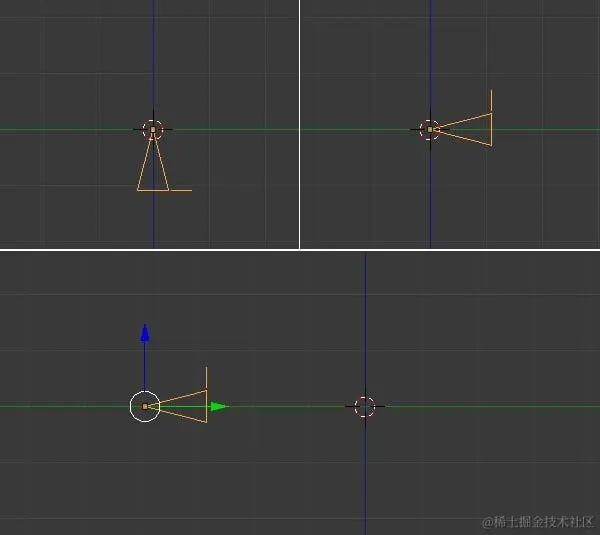The image size is (600, 535).
Task: Click the green Y-axis manipulator arrow
Action: click(220, 406)
